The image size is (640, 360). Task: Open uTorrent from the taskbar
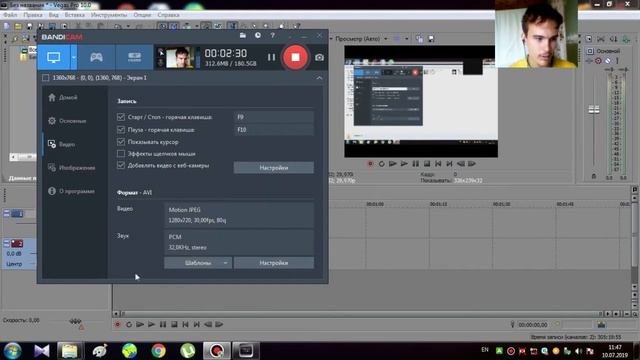187,351
